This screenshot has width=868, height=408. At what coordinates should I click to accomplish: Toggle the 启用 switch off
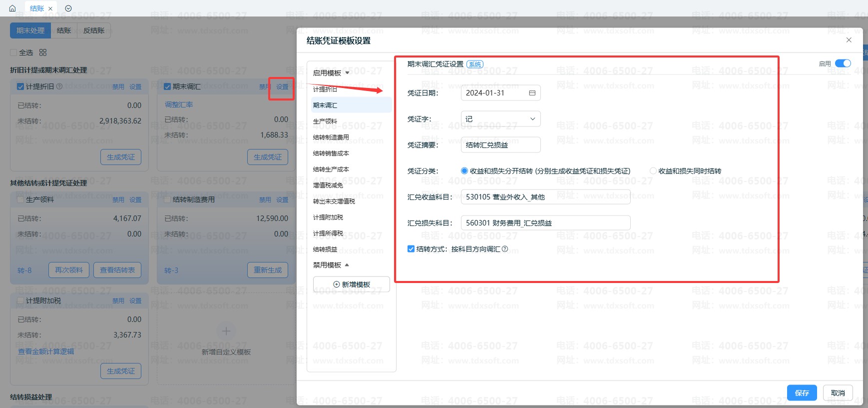pyautogui.click(x=843, y=63)
